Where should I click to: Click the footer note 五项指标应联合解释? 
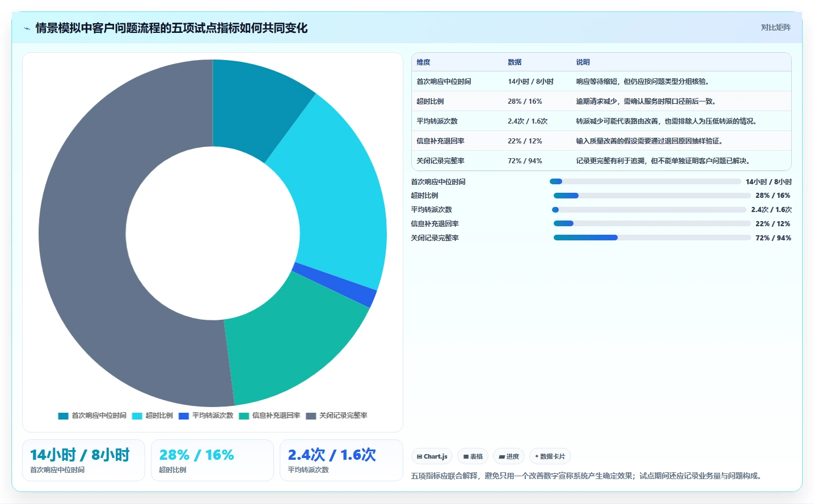click(x=586, y=476)
